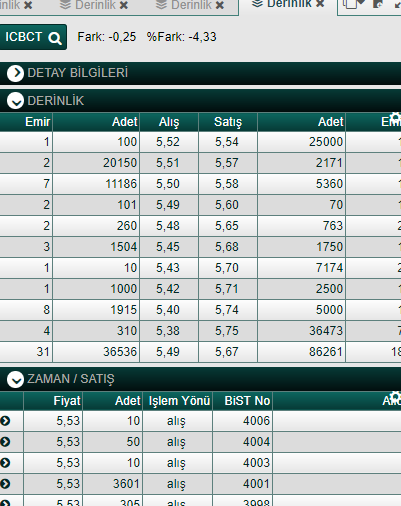Select the 5,52 best bid price cell

169,142
